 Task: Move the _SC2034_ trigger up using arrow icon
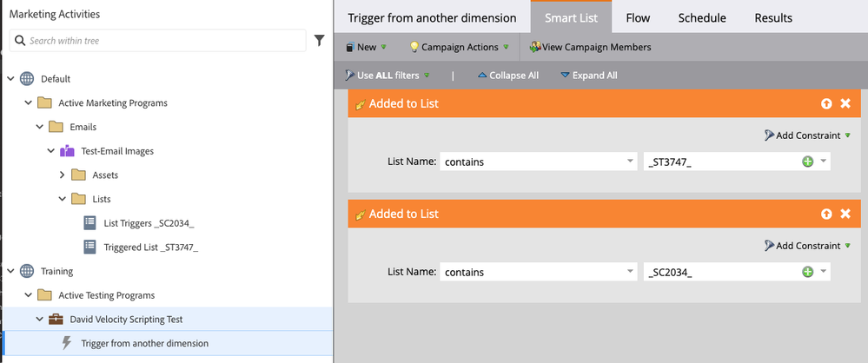pyautogui.click(x=826, y=214)
